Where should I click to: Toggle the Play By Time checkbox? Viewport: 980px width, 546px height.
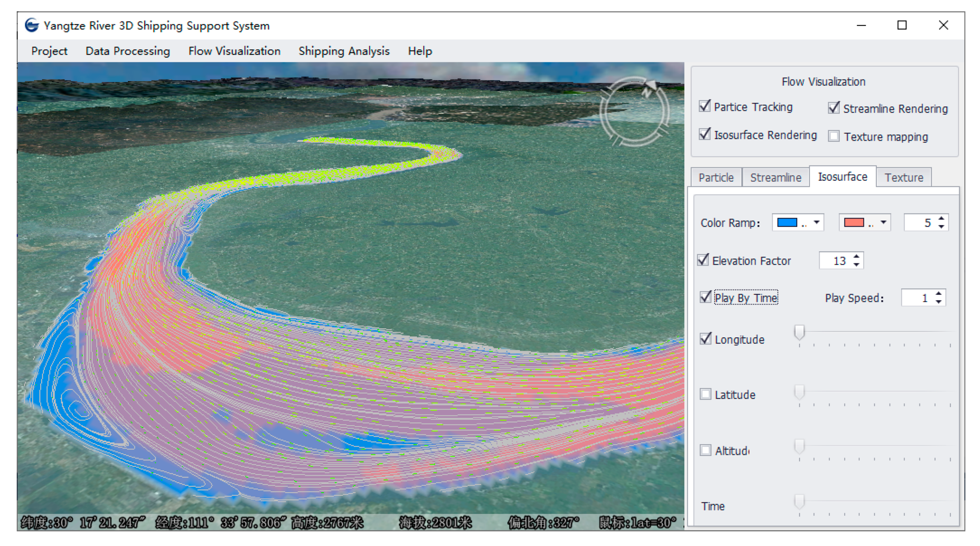[705, 297]
